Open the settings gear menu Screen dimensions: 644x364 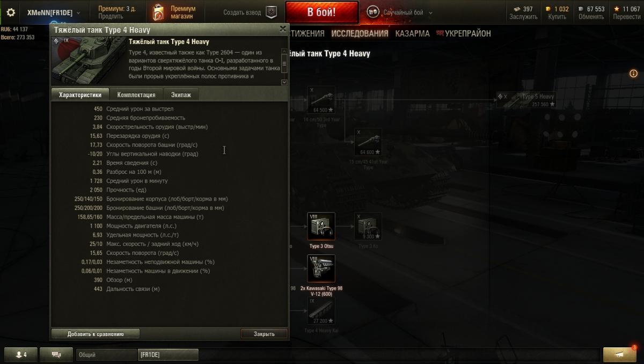click(11, 12)
